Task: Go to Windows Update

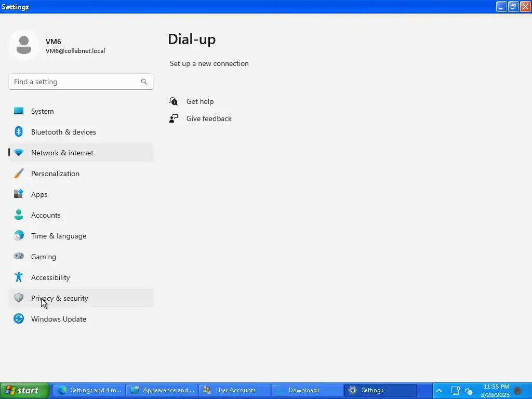Action: point(81,319)
